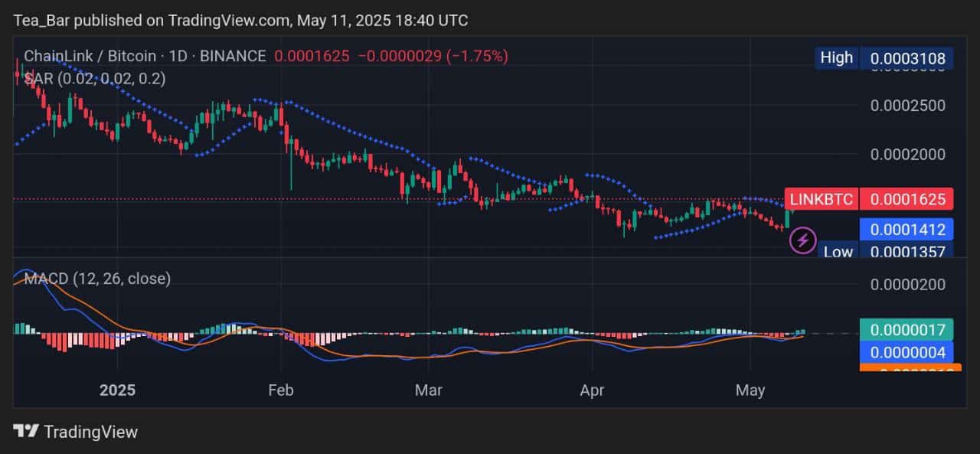Click the header last price 0.0001625
The image size is (980, 454).
tap(312, 56)
